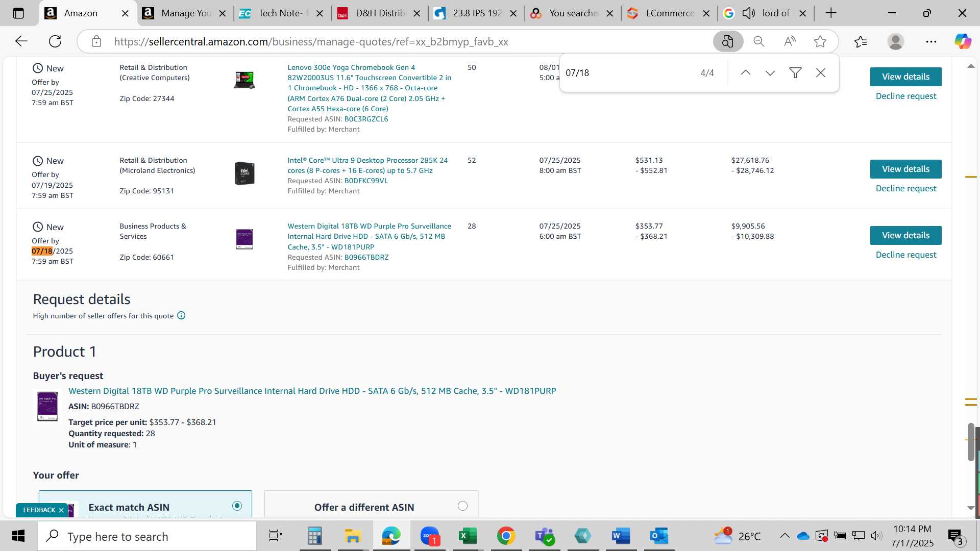This screenshot has height=551, width=980.
Task: Click the Windows taskbar search box
Action: click(x=147, y=536)
